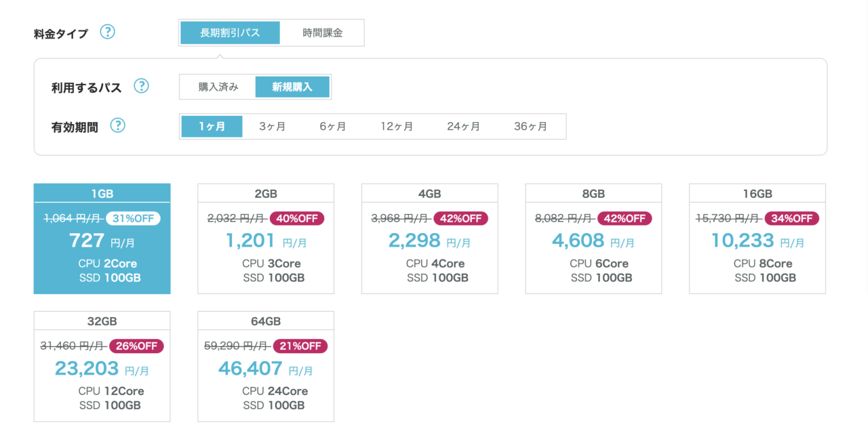
Task: Select the 1ヶ月 validity period
Action: pyautogui.click(x=211, y=126)
